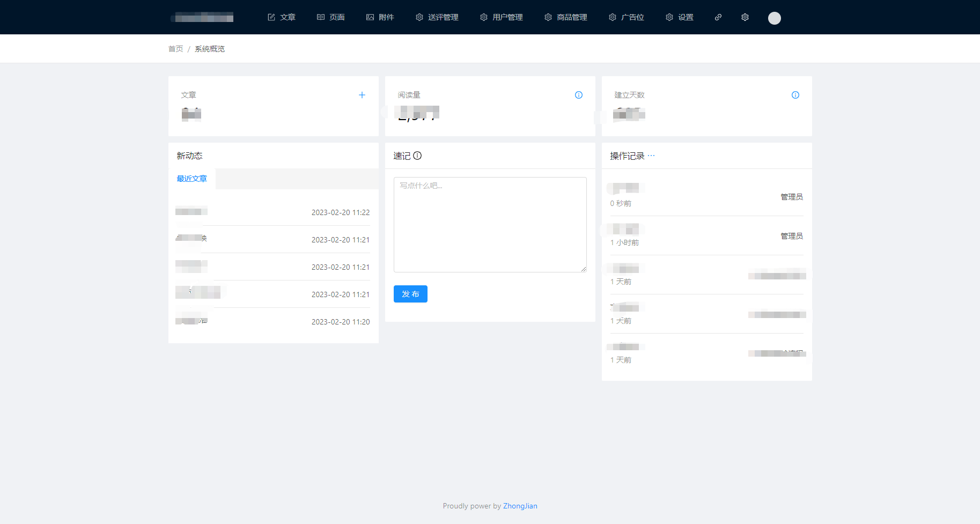Click inside the 写点什么吧 text area
The height and width of the screenshot is (524, 980).
coord(490,225)
